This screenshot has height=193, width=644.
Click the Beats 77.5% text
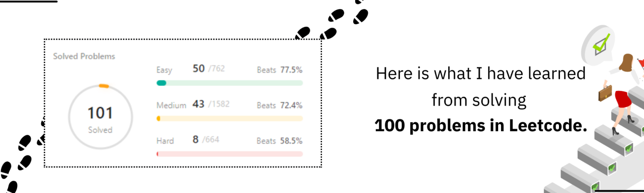pos(279,70)
